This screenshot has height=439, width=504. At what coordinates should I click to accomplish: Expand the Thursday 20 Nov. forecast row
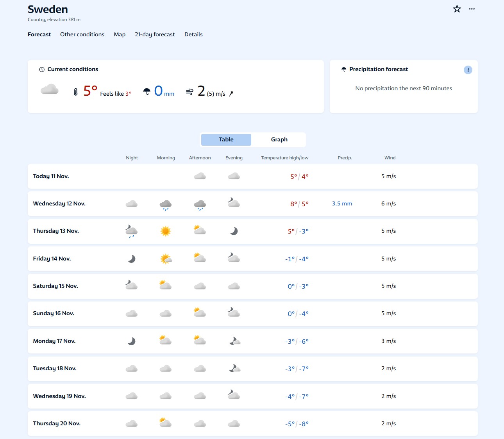click(253, 424)
